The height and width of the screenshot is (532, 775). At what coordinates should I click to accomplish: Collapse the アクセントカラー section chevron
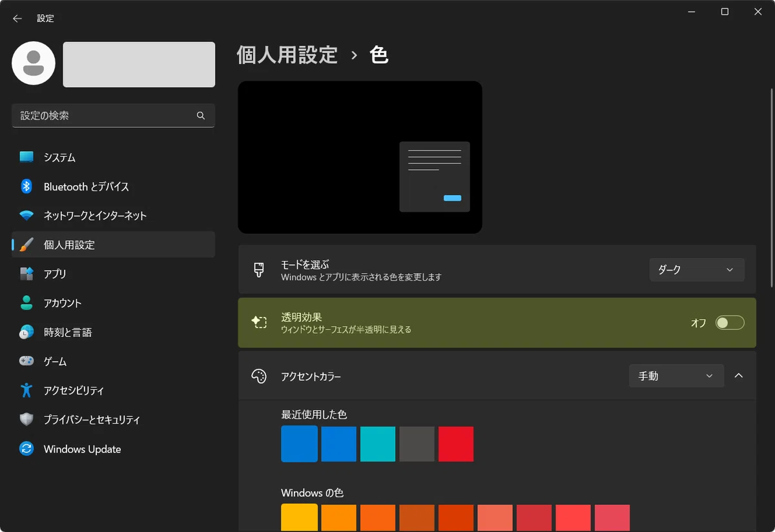(x=739, y=376)
